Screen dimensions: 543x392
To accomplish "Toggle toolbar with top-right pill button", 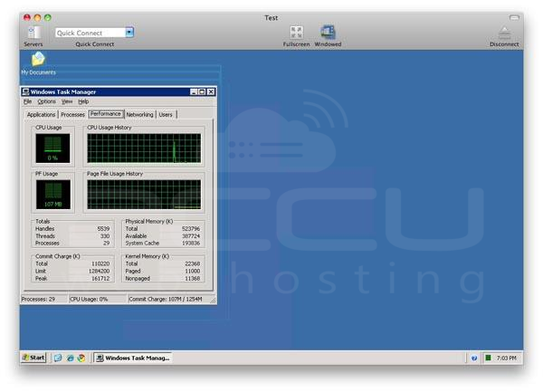I will click(x=514, y=17).
